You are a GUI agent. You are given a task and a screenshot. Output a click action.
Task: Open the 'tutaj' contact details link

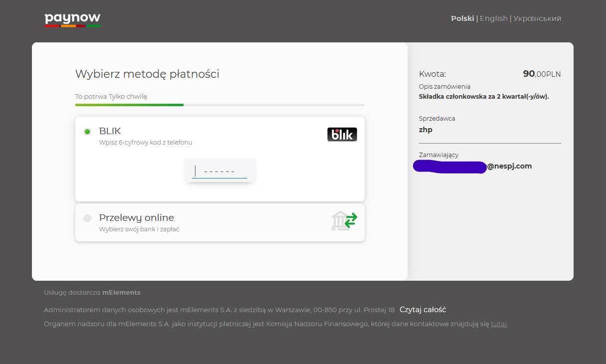[x=499, y=324]
